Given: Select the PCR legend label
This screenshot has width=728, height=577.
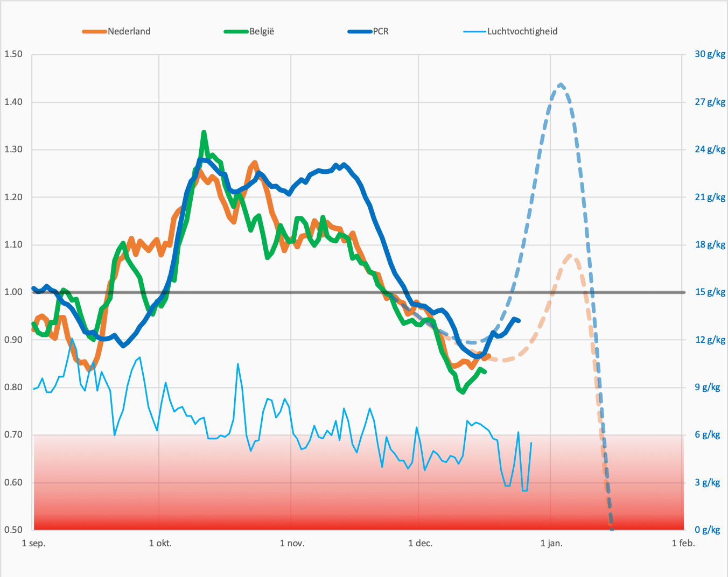Looking at the screenshot, I should tap(381, 31).
